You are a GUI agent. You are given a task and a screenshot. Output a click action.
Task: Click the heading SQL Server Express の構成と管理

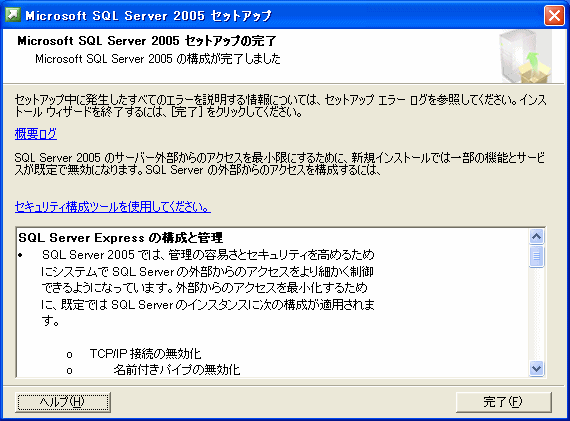(x=120, y=238)
